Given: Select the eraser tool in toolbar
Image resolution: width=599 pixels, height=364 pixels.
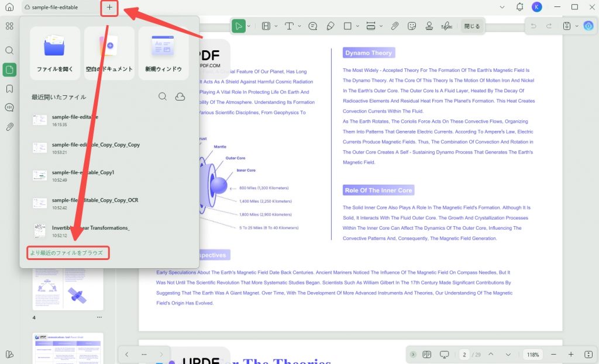Looking at the screenshot, I should pos(331,26).
